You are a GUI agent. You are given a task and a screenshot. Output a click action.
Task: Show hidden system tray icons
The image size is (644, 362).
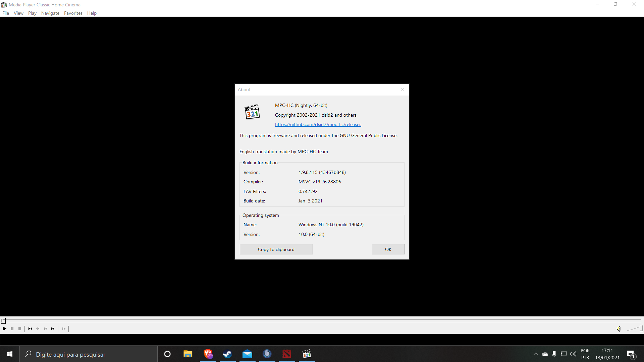tap(535, 354)
